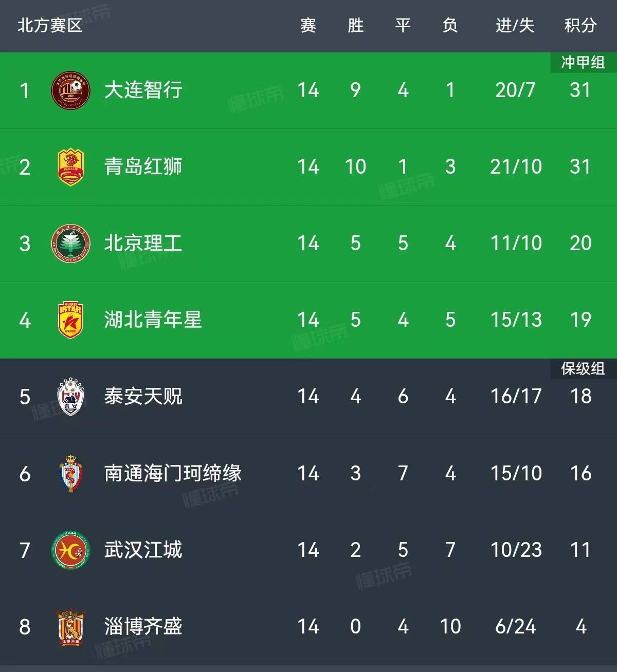This screenshot has width=617, height=672.
Task: Open the 大连智行 team name
Action: coord(143,90)
